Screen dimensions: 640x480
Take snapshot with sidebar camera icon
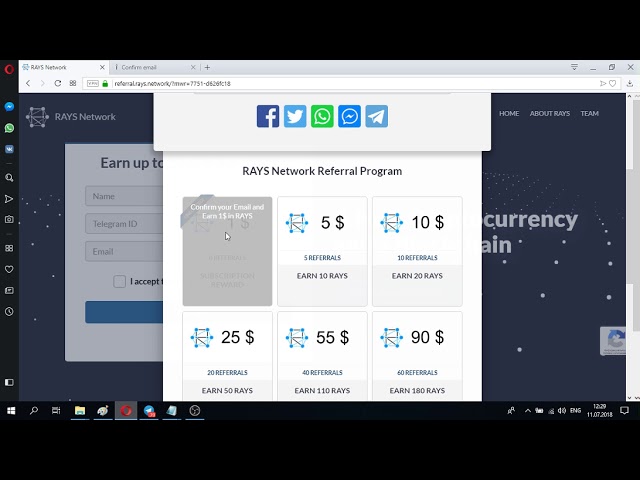pos(9,220)
